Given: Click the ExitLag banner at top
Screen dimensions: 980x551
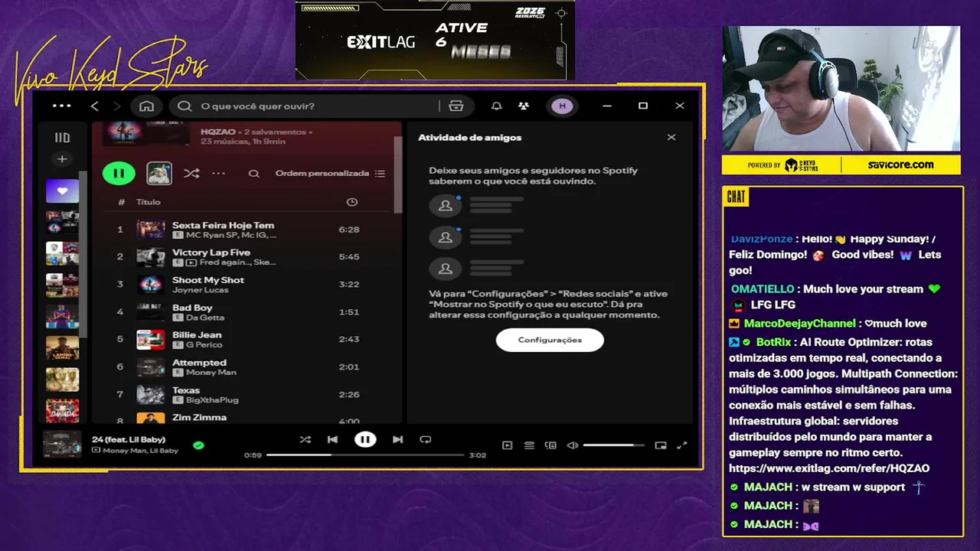Looking at the screenshot, I should point(435,40).
